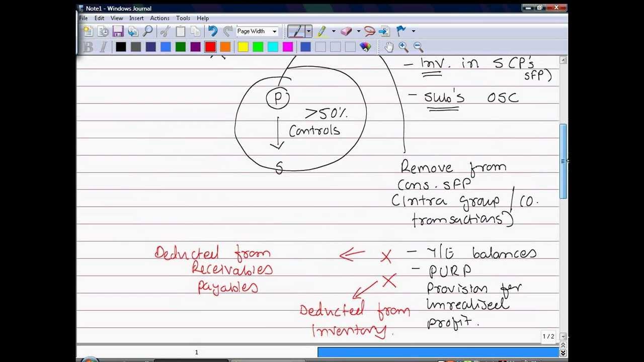The image size is (644, 362).
Task: Pick the red ink swatch
Action: coord(210,47)
